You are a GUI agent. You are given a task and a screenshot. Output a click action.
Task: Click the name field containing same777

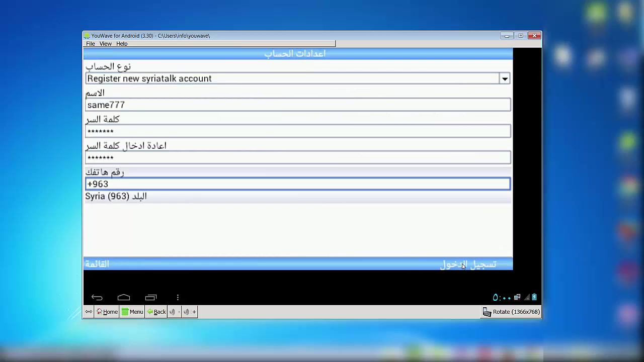tap(298, 105)
